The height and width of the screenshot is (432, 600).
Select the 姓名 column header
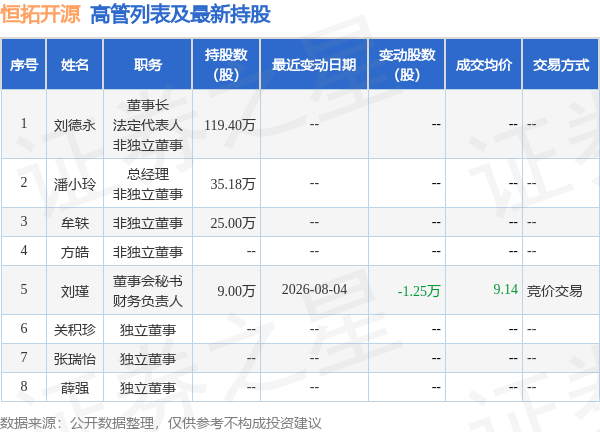(75, 65)
